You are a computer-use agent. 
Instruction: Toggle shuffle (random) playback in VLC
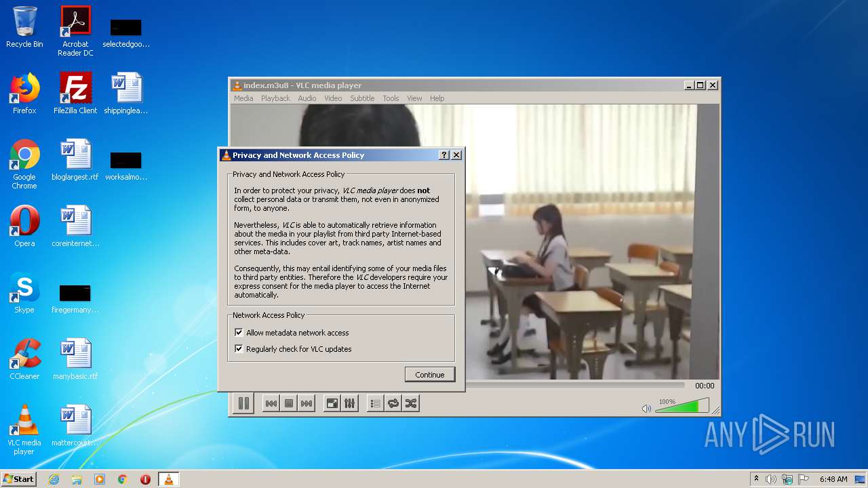pos(411,403)
